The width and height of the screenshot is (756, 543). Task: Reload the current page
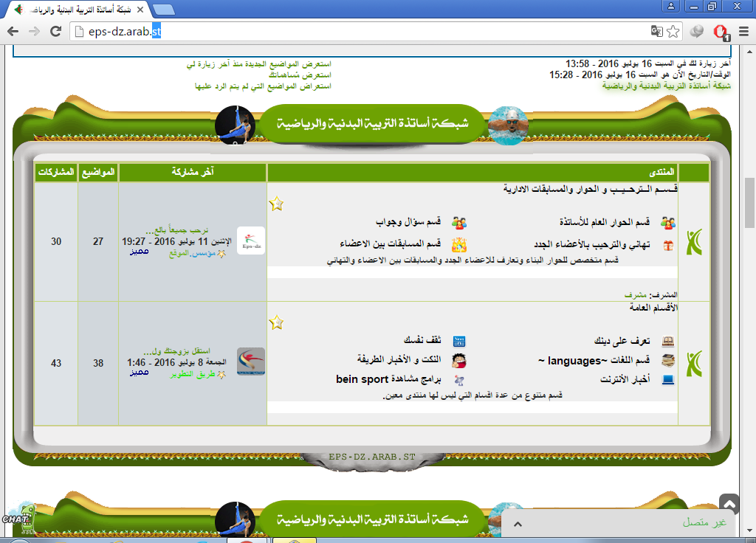pos(55,32)
